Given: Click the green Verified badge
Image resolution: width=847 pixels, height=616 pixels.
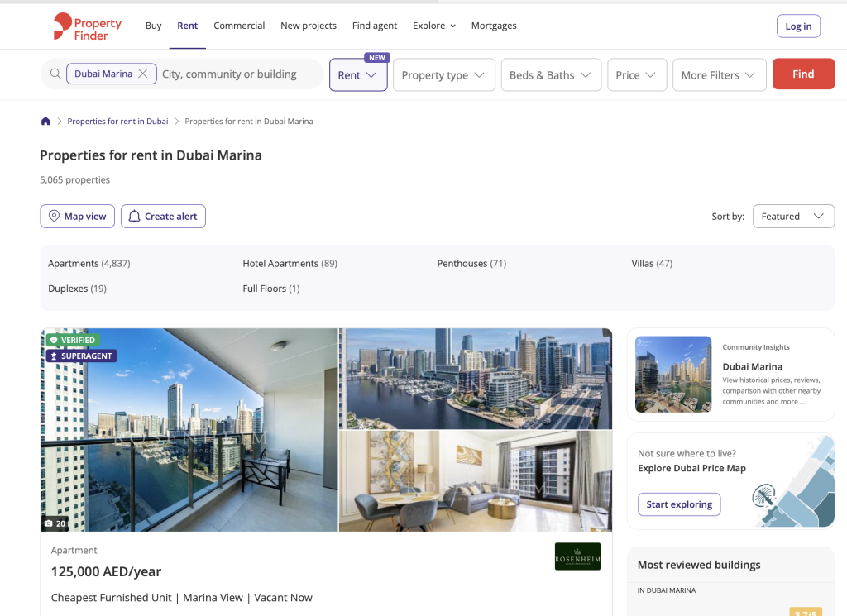Looking at the screenshot, I should (73, 340).
